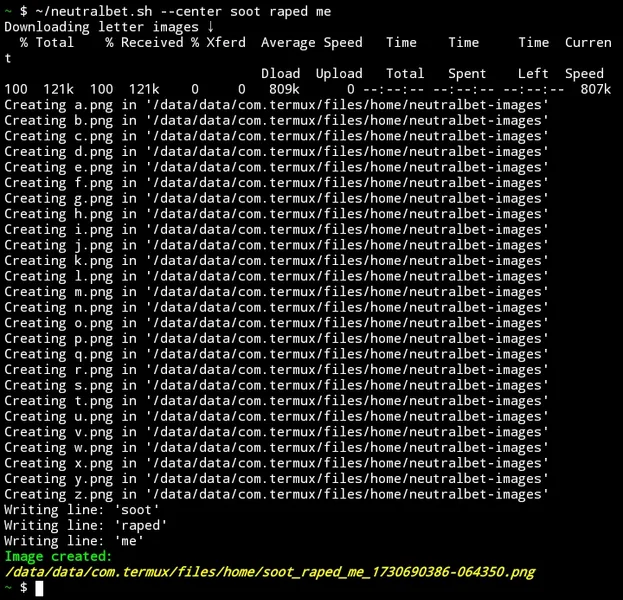Click the 'Average Speed' column header
Image resolution: width=623 pixels, height=600 pixels.
(x=312, y=43)
